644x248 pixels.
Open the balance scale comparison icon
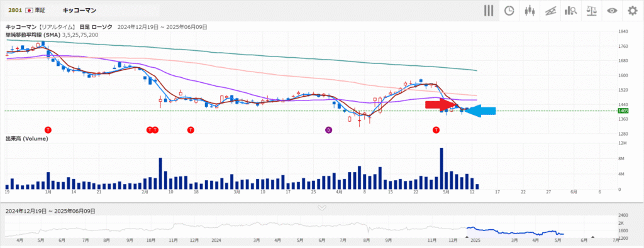point(591,11)
